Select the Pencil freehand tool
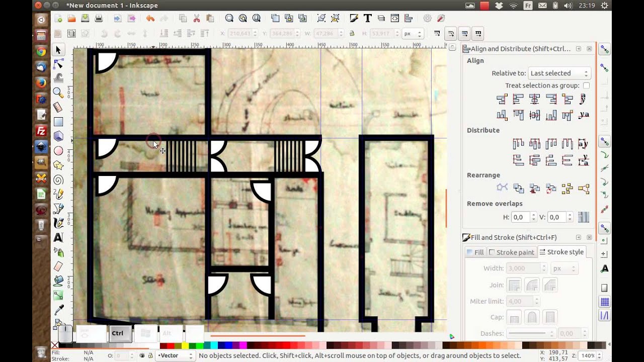644x362 pixels. (58, 194)
